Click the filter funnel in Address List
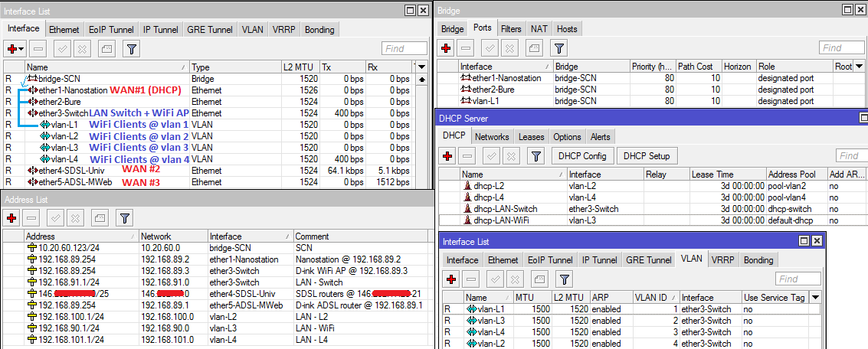868x349 pixels. (x=125, y=217)
